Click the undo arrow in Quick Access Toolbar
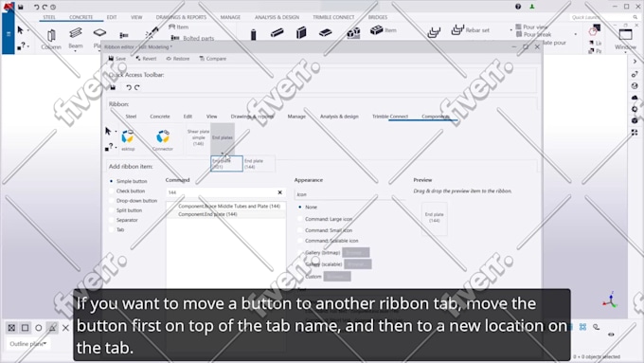 pyautogui.click(x=129, y=87)
